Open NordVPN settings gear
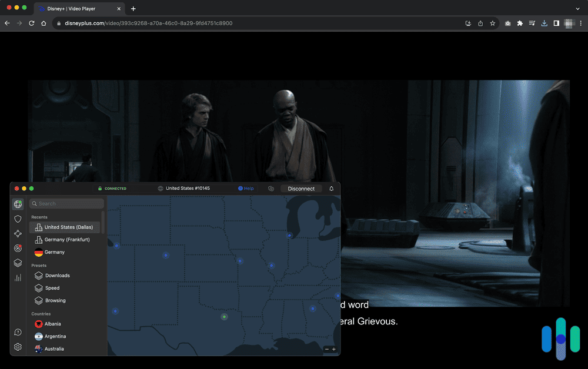Viewport: 588px width, 369px height. tap(18, 347)
